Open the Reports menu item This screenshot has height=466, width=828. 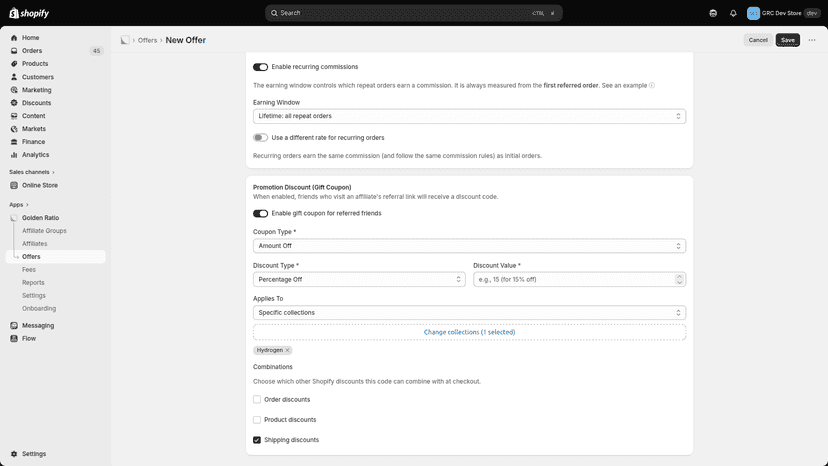[x=33, y=283]
